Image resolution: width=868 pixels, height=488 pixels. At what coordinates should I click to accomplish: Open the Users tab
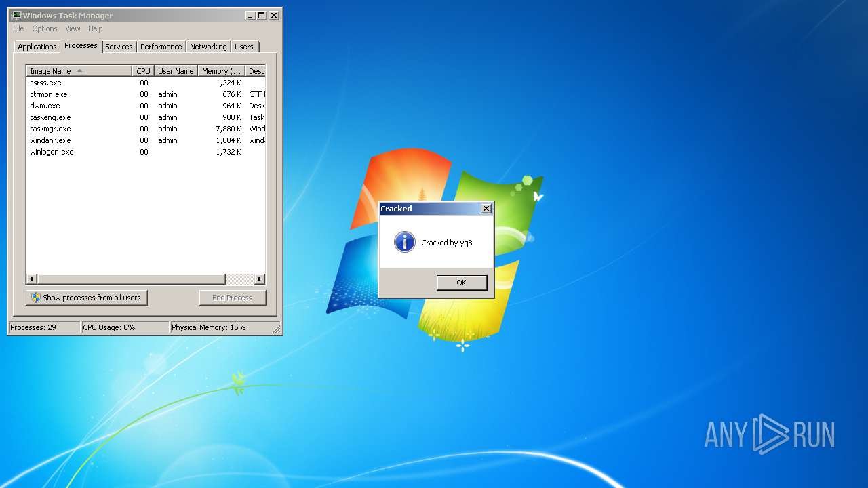tap(244, 47)
